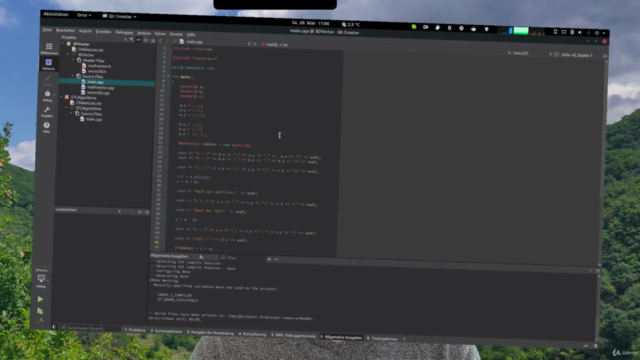Click the zoom in plus in output pane
The width and height of the screenshot is (640, 360).
pos(269,259)
